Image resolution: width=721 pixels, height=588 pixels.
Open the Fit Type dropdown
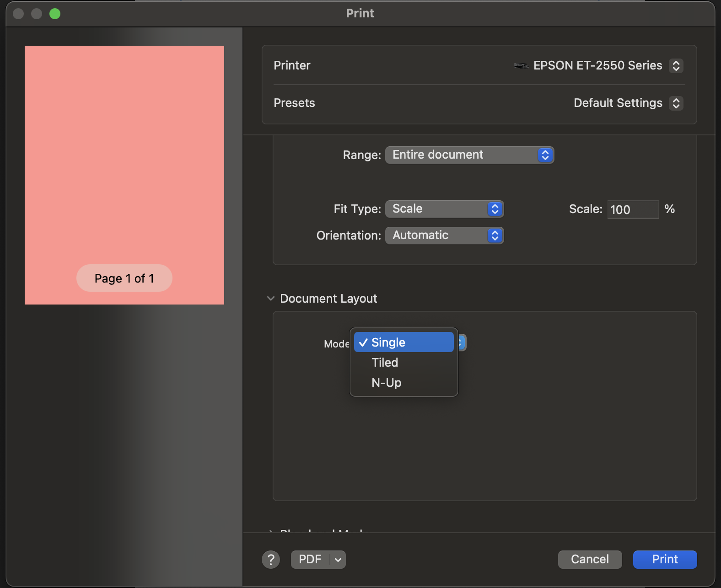click(444, 209)
